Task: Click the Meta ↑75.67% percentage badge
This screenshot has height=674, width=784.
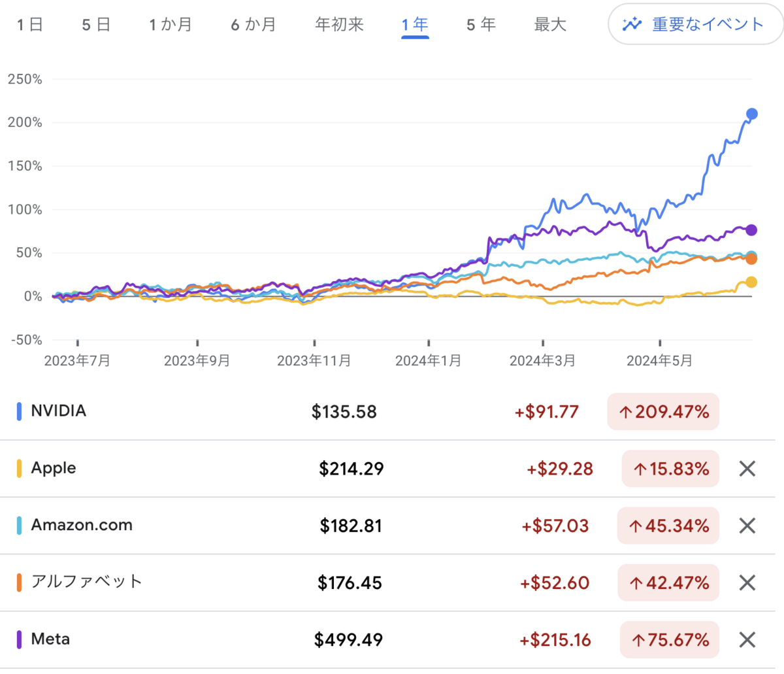Action: tap(669, 639)
